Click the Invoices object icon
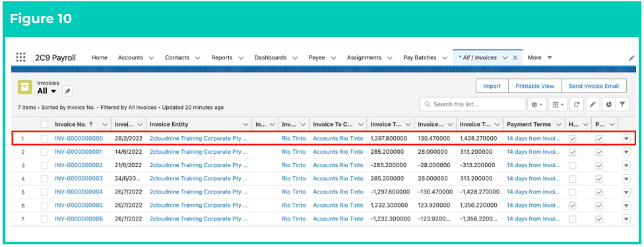Image resolution: width=644 pixels, height=247 pixels. click(25, 87)
